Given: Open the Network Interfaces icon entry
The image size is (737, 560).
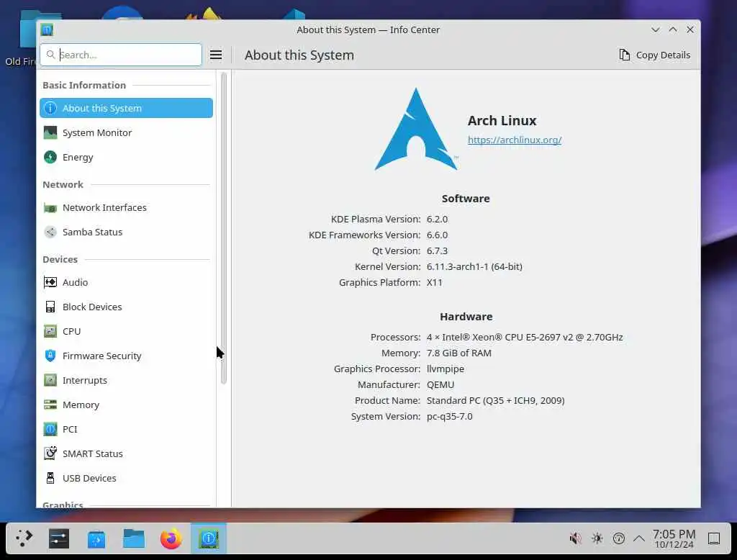Looking at the screenshot, I should [50, 207].
